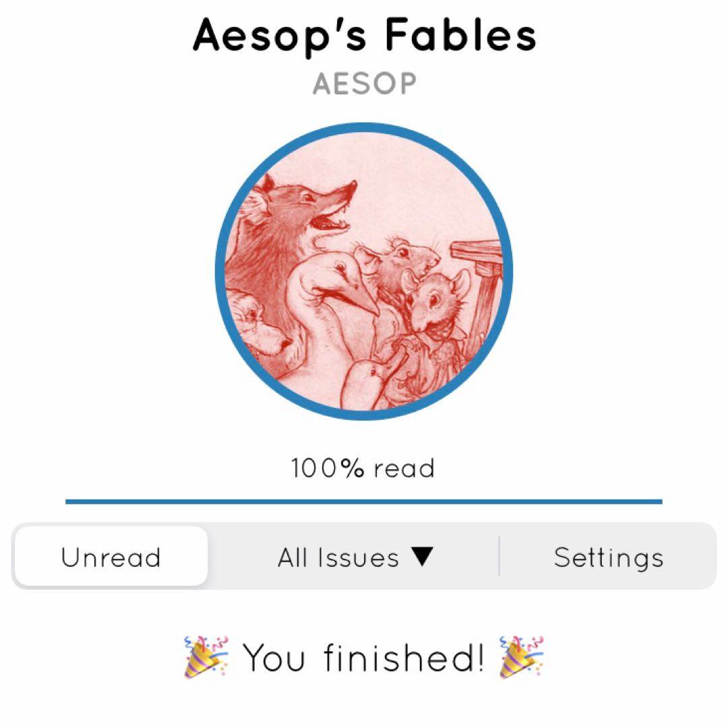The height and width of the screenshot is (728, 728).
Task: Click the black triangle beside All Issues
Action: click(x=421, y=556)
